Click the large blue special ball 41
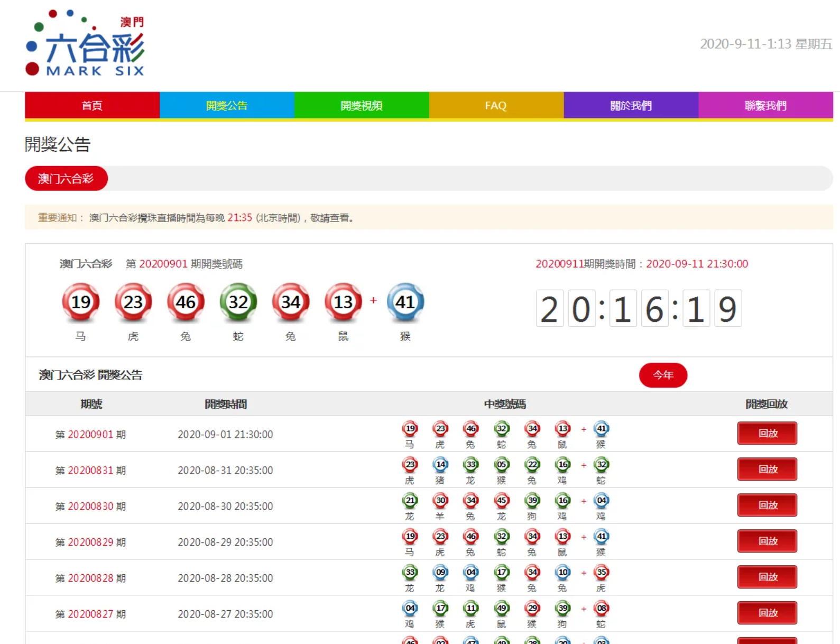The height and width of the screenshot is (644, 840). click(405, 302)
